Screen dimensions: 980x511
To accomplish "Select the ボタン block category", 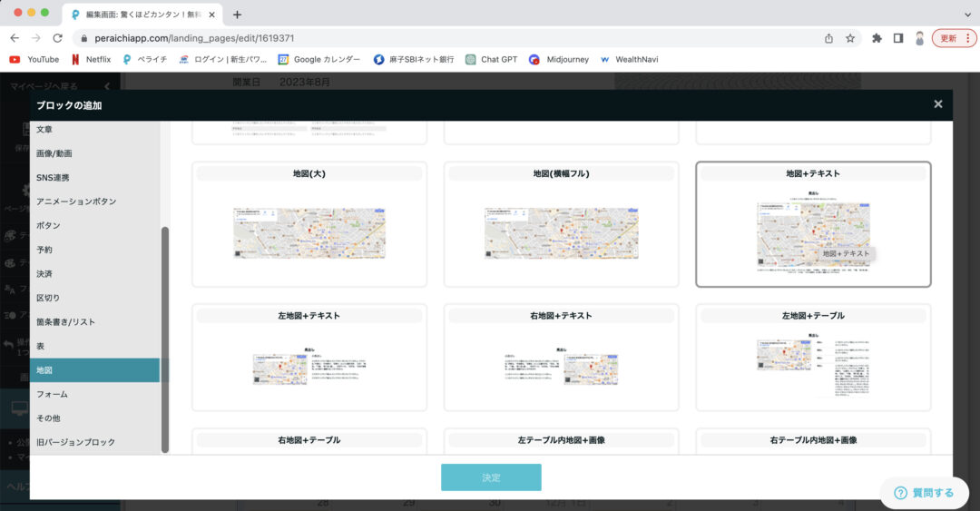I will coord(95,225).
